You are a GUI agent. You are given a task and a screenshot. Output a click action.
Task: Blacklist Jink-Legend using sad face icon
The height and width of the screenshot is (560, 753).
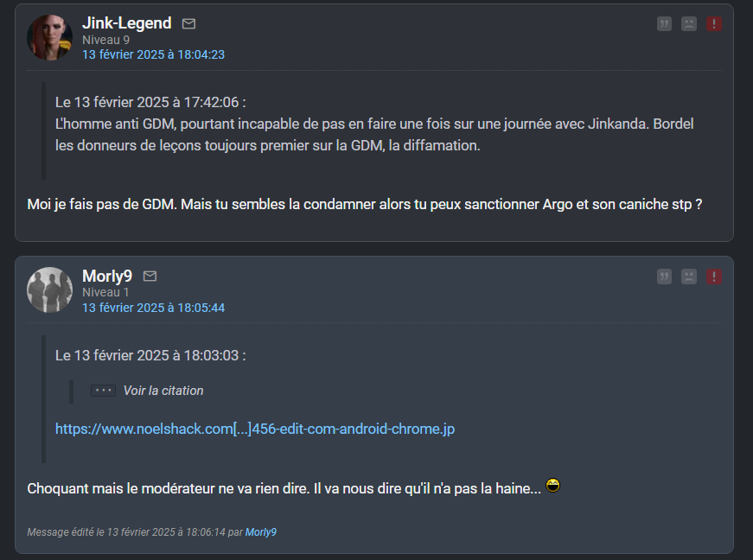click(689, 23)
